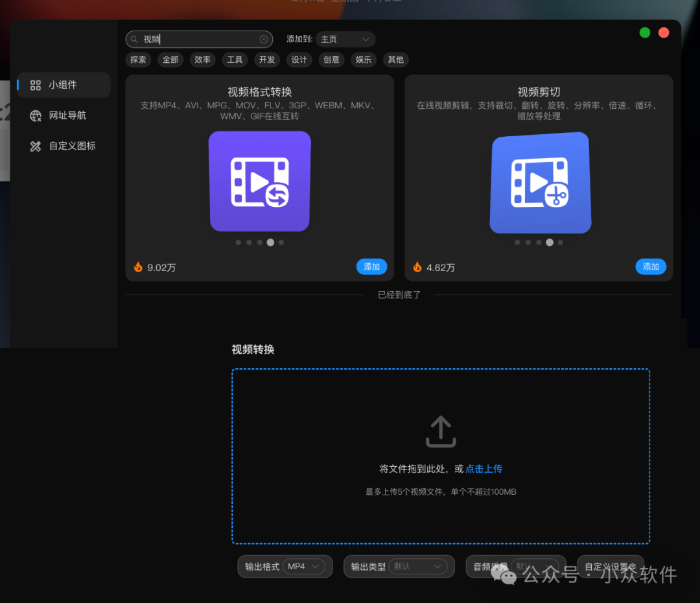This screenshot has width=700, height=603.
Task: Click the 视频剪切 video trimming app icon
Action: (x=540, y=183)
